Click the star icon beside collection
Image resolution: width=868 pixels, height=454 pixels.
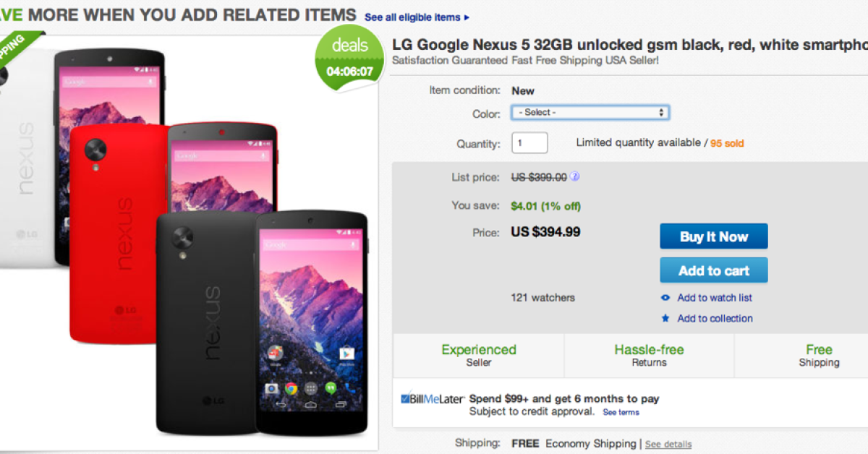click(665, 318)
